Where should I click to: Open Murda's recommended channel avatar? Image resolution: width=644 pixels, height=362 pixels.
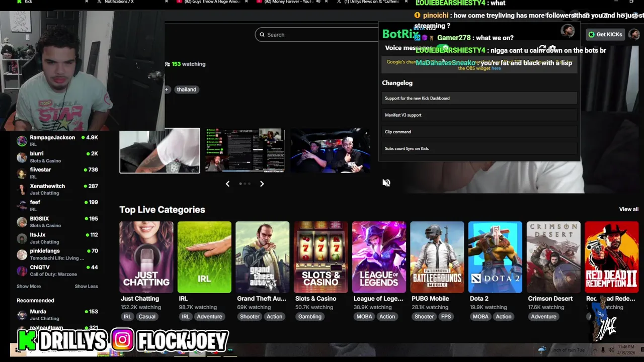pos(22,315)
